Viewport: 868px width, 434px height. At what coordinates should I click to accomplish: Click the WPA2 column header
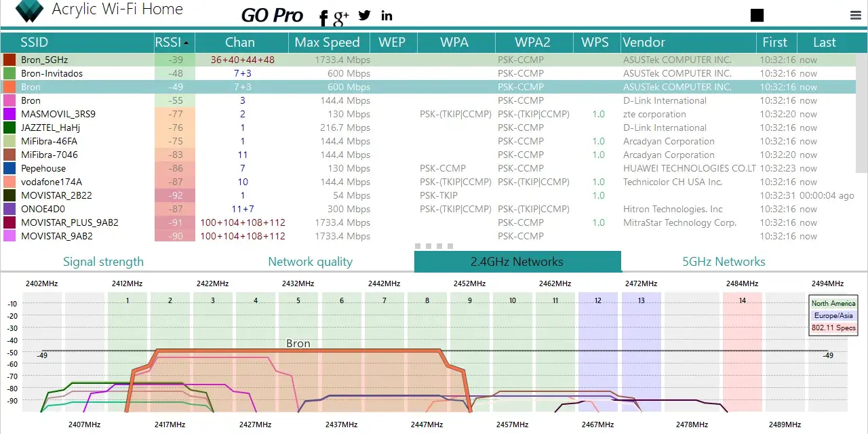[534, 42]
